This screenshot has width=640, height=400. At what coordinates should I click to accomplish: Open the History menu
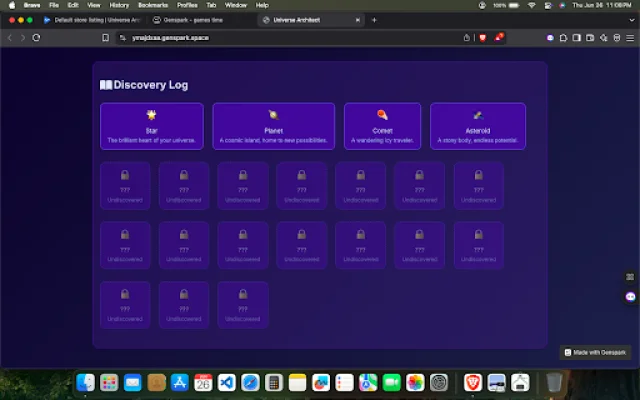coord(119,5)
